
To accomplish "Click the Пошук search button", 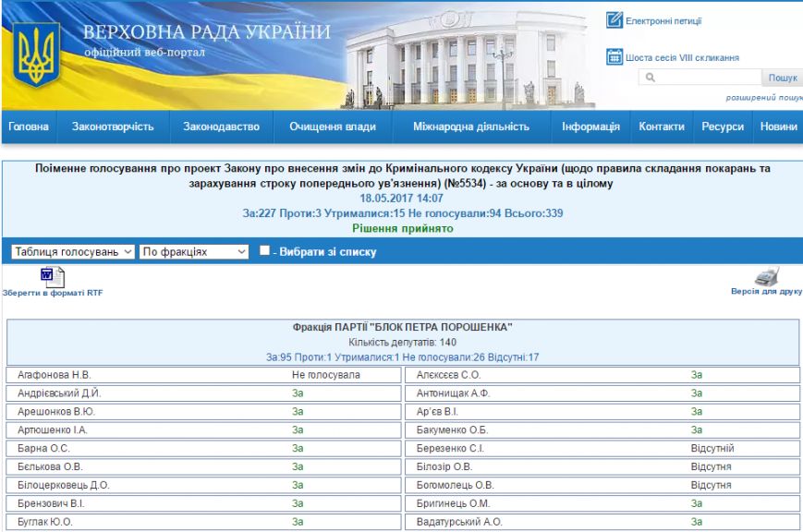I will 782,78.
